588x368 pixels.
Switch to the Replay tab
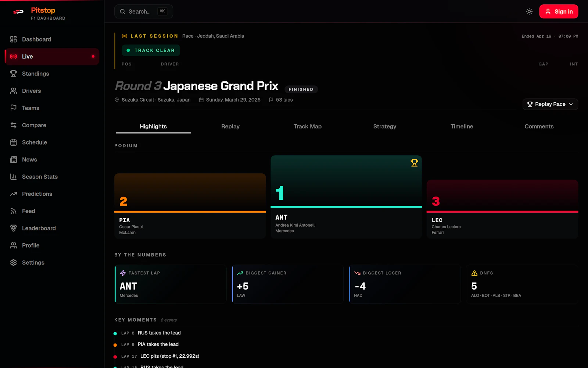[x=230, y=127]
